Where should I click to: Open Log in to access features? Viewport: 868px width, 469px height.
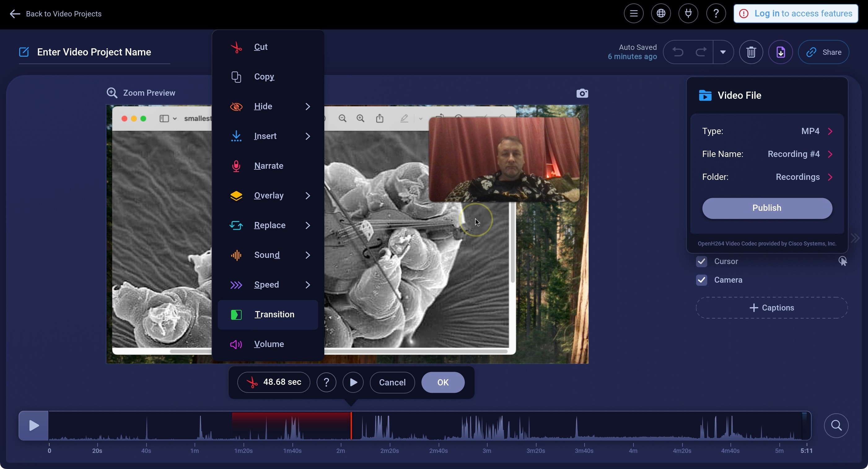(795, 14)
